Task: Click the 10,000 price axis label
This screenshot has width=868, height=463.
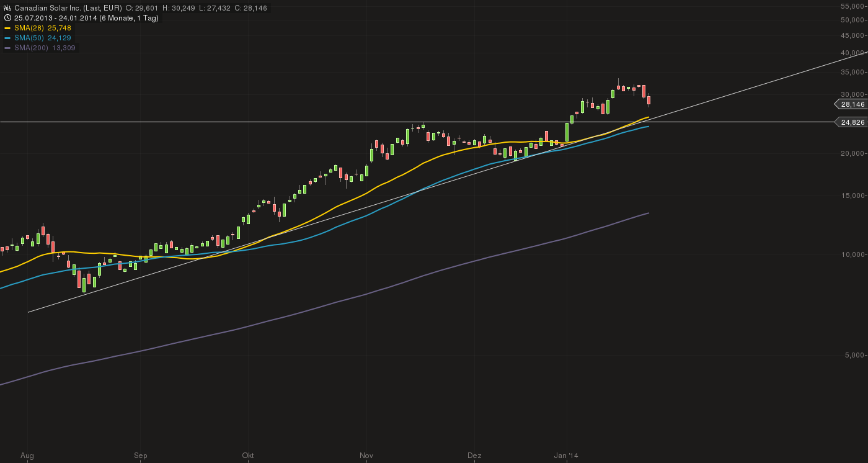Action: (x=854, y=254)
